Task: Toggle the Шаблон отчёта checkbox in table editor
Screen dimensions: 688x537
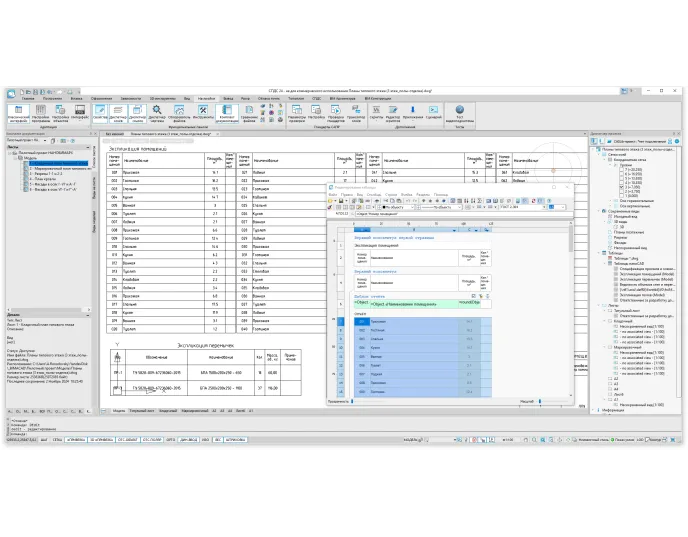Action: click(x=472, y=296)
